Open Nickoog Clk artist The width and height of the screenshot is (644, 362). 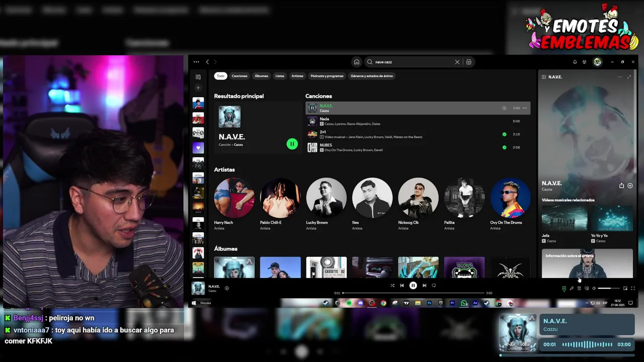coord(418,204)
